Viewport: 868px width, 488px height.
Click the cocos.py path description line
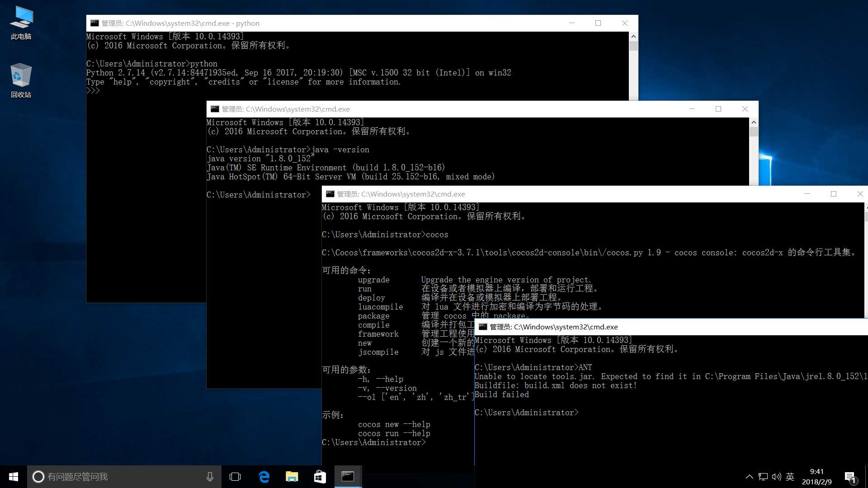[590, 253]
